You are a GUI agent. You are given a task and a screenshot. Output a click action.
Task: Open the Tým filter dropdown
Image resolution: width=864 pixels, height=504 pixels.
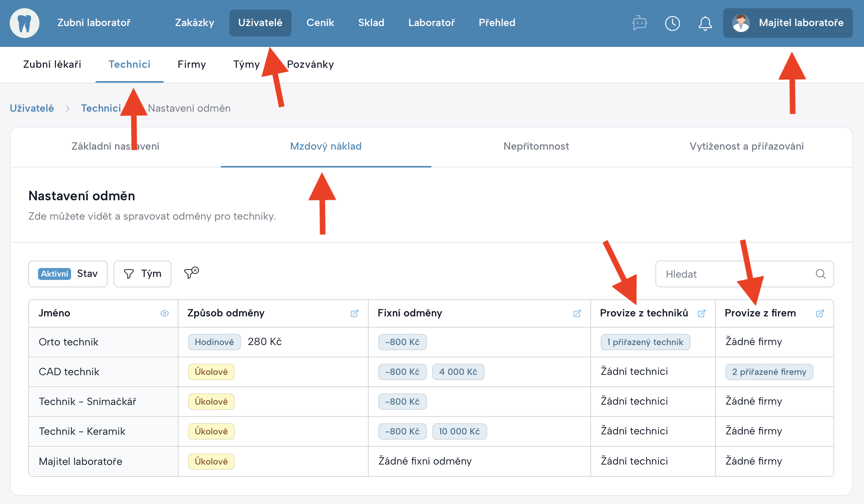click(x=142, y=274)
